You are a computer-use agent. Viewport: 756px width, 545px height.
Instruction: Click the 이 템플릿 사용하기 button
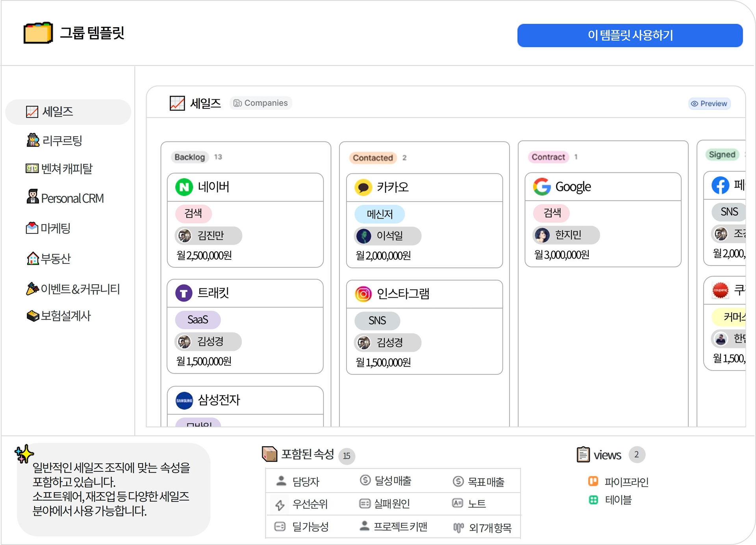pyautogui.click(x=630, y=35)
